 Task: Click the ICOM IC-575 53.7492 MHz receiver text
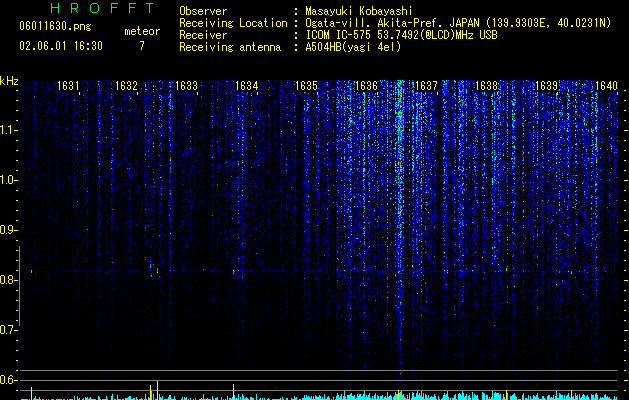[401, 35]
